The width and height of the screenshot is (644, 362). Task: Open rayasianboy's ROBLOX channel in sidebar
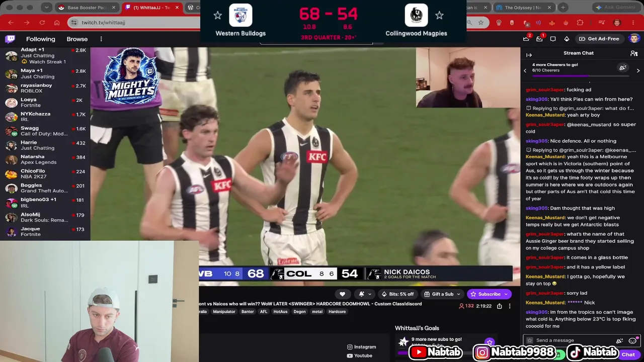point(45,88)
